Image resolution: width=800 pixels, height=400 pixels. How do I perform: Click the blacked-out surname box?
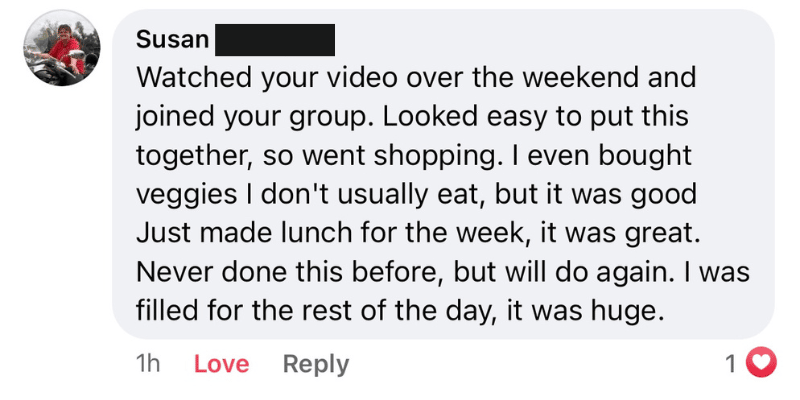(275, 40)
